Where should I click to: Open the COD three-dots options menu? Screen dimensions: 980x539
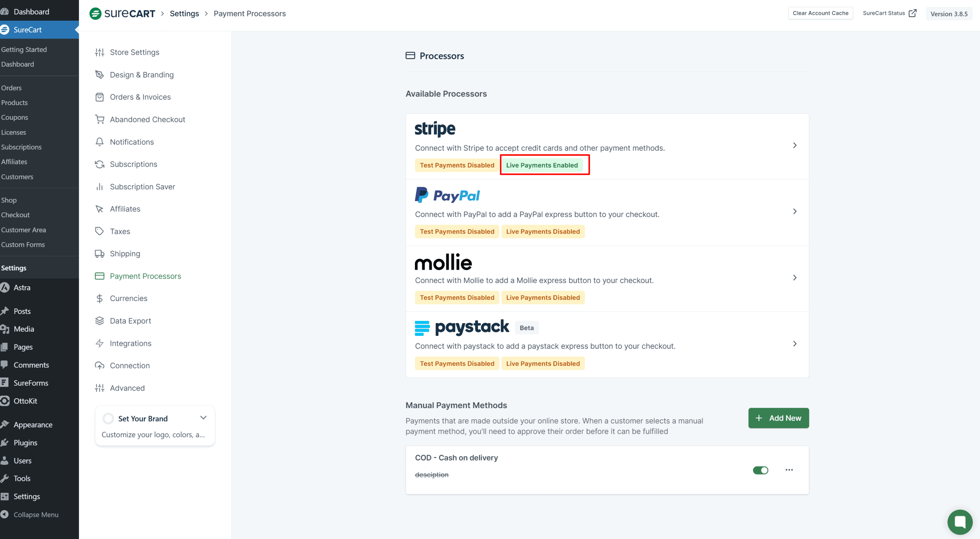point(789,470)
